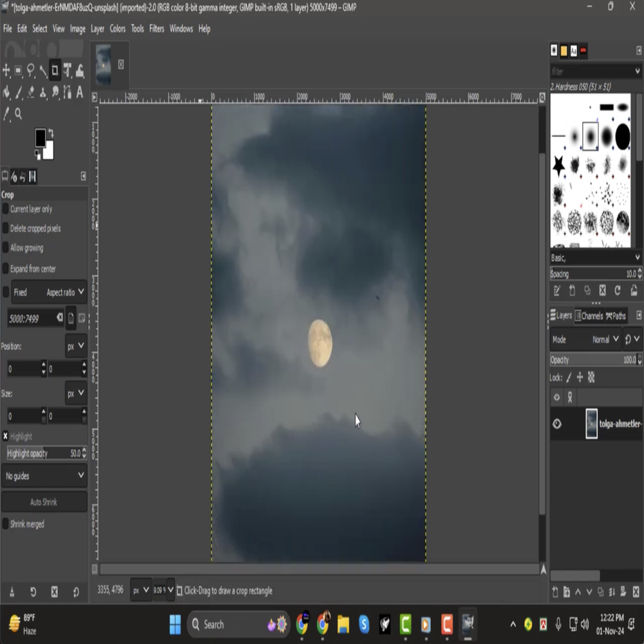The image size is (644, 644).
Task: Select the Move tool in the toolbox
Action: click(6, 71)
